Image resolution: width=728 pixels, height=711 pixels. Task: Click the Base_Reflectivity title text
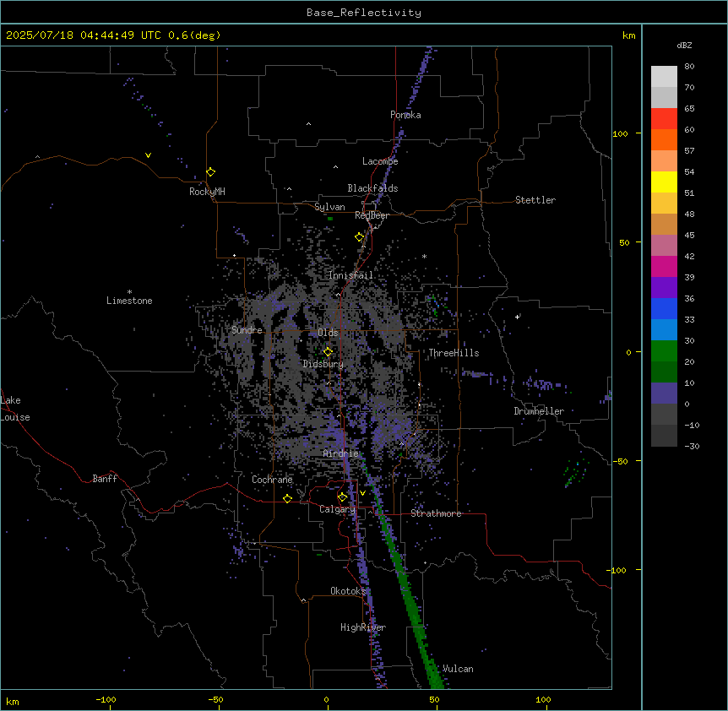(364, 13)
